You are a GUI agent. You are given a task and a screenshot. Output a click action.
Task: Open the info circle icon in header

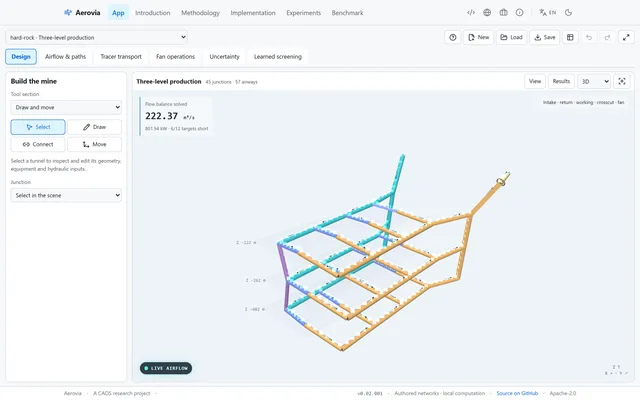(519, 13)
